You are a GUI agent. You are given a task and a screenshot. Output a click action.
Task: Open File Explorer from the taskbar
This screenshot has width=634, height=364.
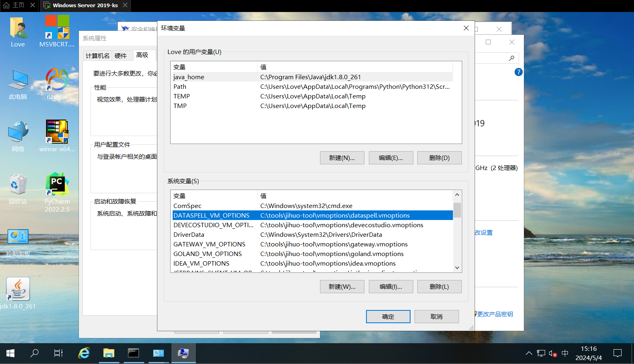[109, 353]
